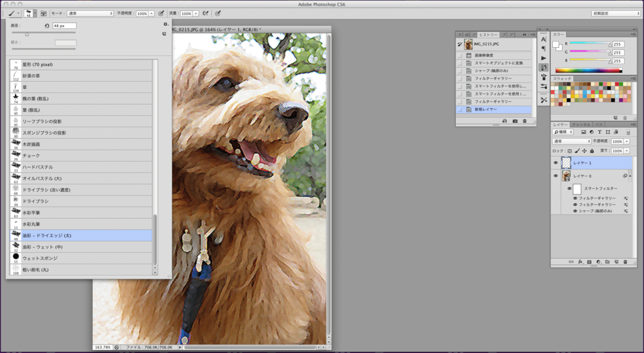
Task: Enable pressure for opacity icon
Action: tap(161, 13)
